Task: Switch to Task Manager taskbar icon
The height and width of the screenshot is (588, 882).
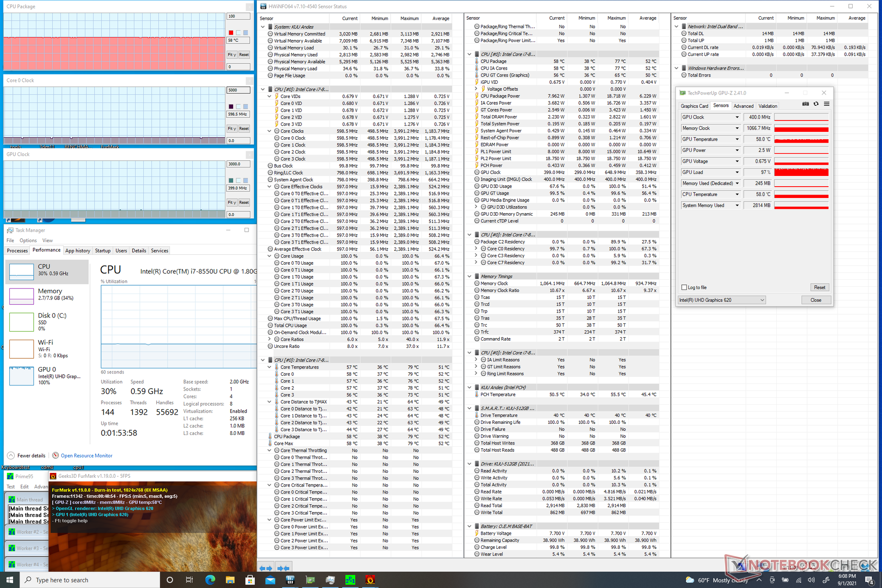Action: [x=330, y=580]
